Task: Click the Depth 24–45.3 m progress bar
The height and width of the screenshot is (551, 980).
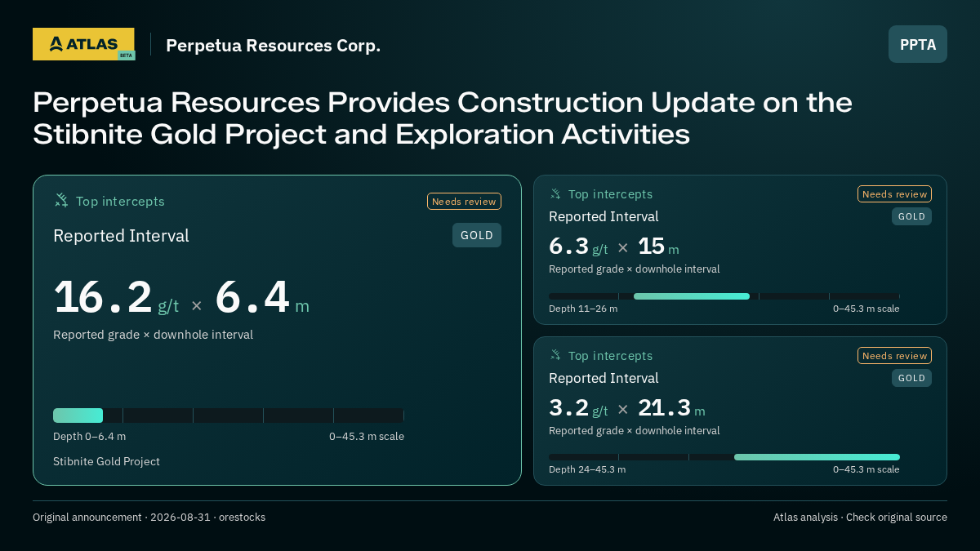Action: [x=724, y=457]
